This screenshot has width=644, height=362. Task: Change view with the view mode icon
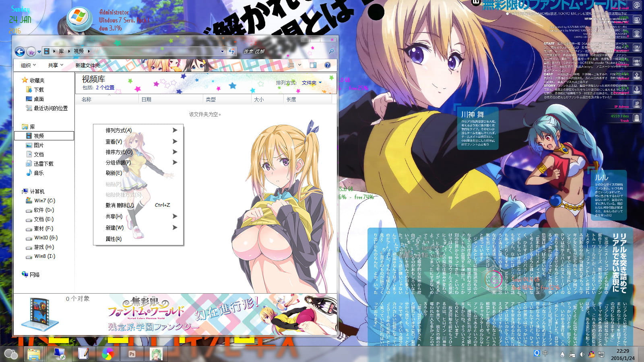(291, 65)
